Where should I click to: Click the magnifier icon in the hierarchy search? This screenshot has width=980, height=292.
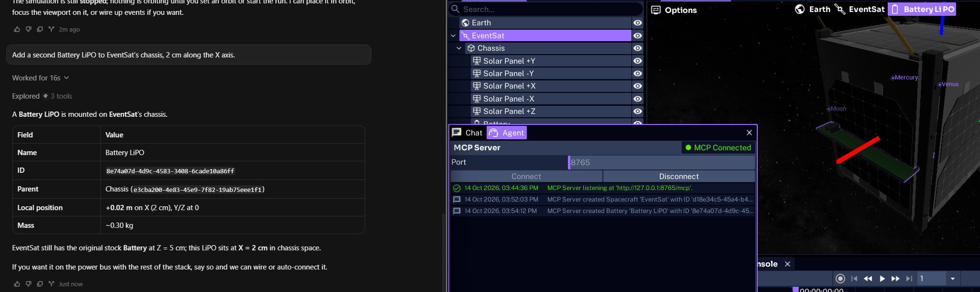pos(456,9)
